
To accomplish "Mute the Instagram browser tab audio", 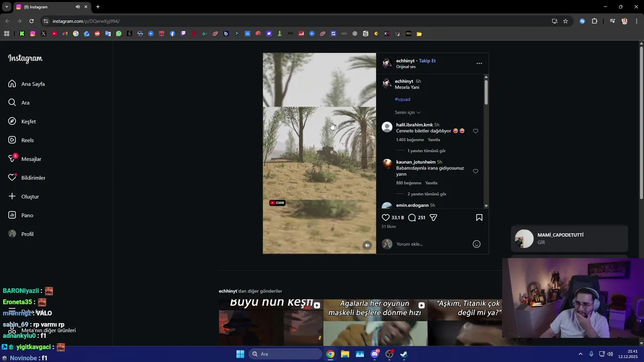I will coord(77,7).
